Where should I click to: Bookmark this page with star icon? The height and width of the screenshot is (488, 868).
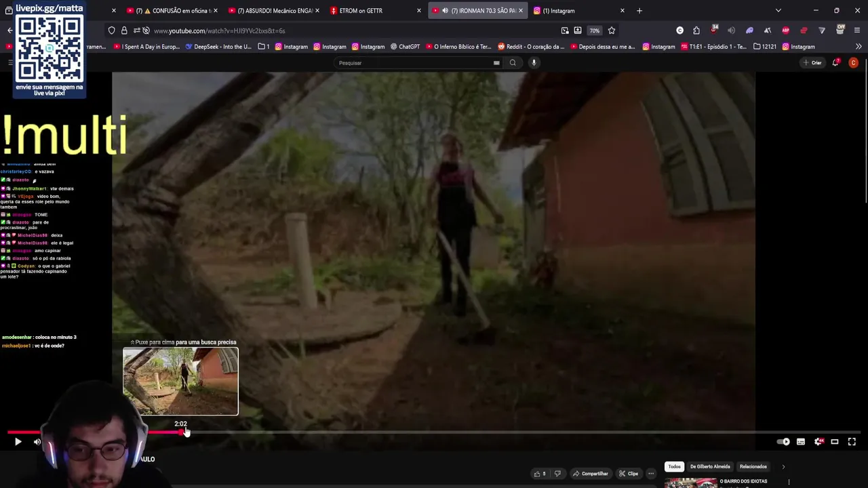click(612, 30)
